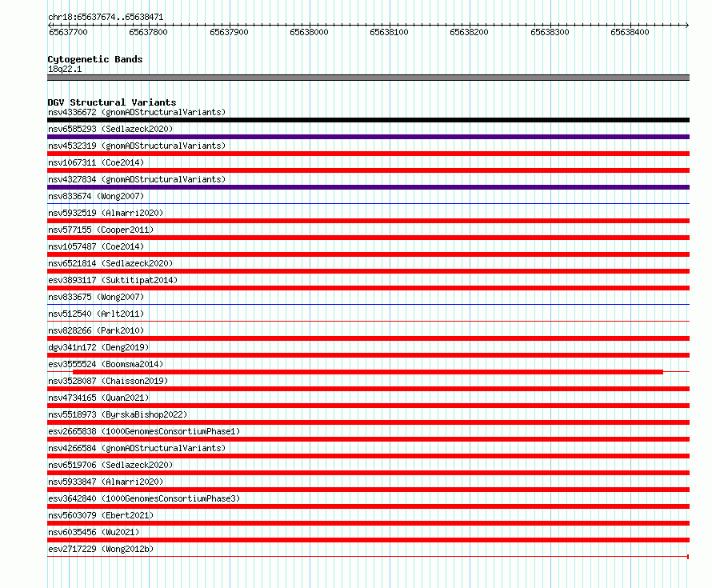Screen dimensions: 712x588
Task: Click ruler position 65637800
Action: pyautogui.click(x=149, y=32)
